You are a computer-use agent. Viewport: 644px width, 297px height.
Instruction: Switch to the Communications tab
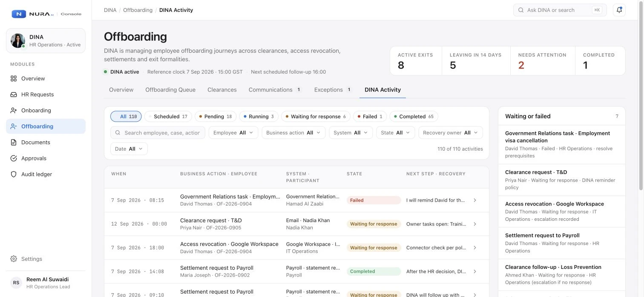tap(275, 90)
